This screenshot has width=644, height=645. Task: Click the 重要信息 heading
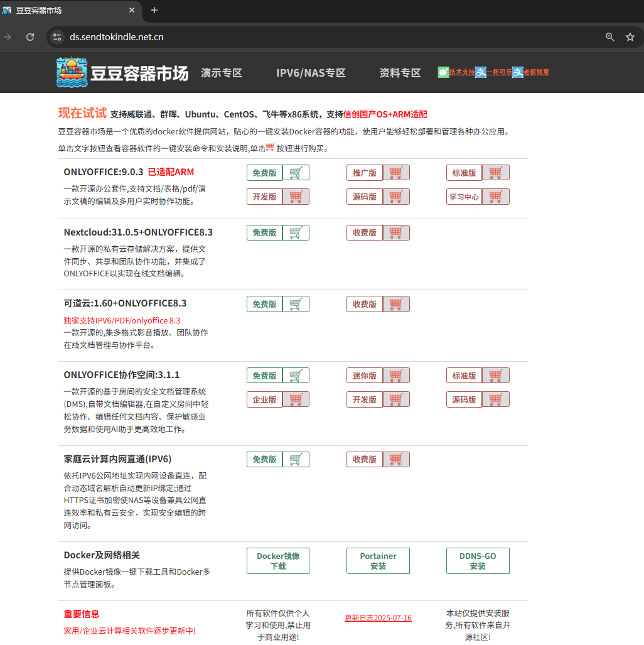pos(82,614)
